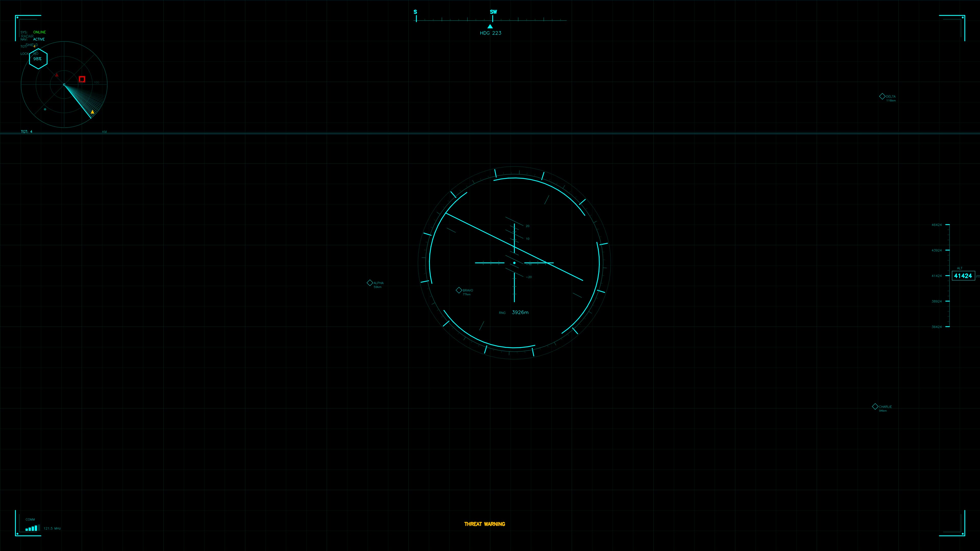Select the red square target on the radar
The width and height of the screenshot is (980, 551).
click(82, 79)
